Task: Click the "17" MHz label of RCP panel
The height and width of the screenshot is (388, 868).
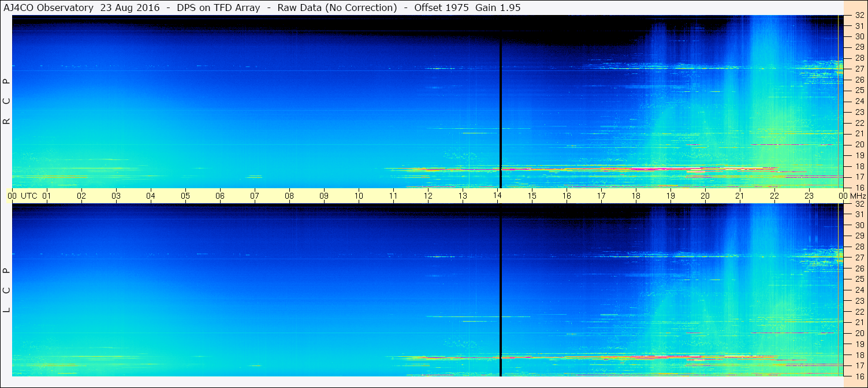Action: point(859,177)
